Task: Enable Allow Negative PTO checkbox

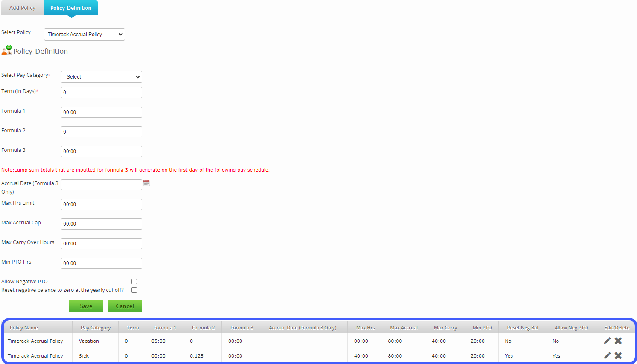Action: (134, 282)
